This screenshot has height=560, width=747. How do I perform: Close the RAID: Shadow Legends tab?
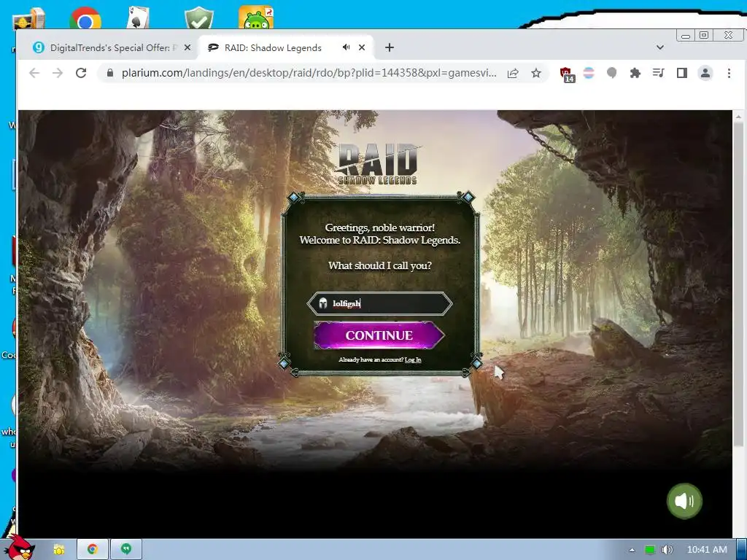[362, 47]
